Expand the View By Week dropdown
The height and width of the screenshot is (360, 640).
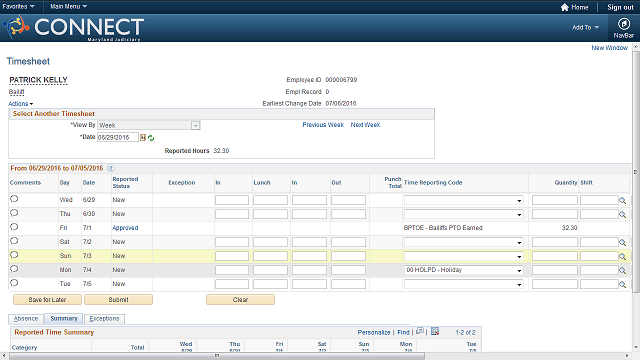tap(196, 125)
